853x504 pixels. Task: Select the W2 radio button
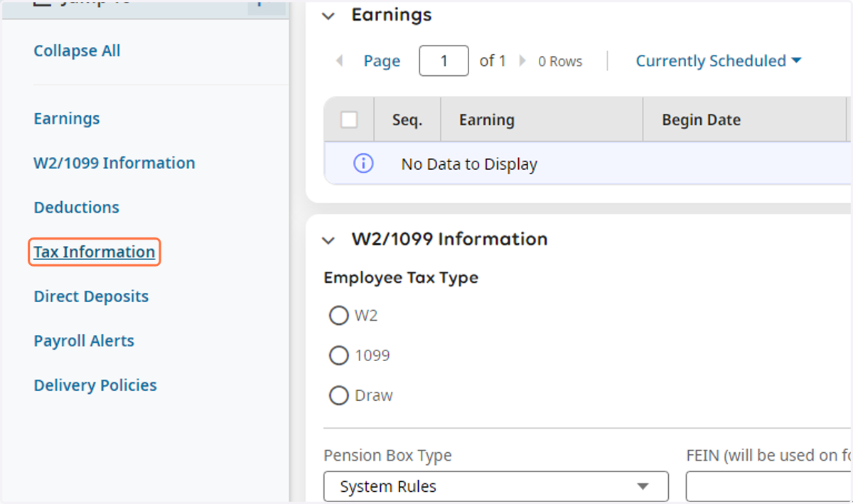[338, 316]
